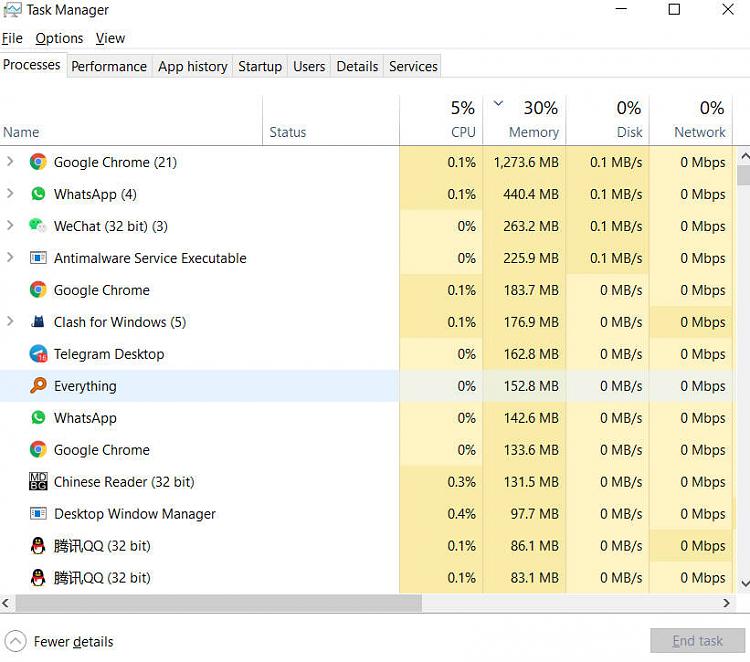Sort by the Disk column header
This screenshot has width=750, height=662.
point(607,121)
